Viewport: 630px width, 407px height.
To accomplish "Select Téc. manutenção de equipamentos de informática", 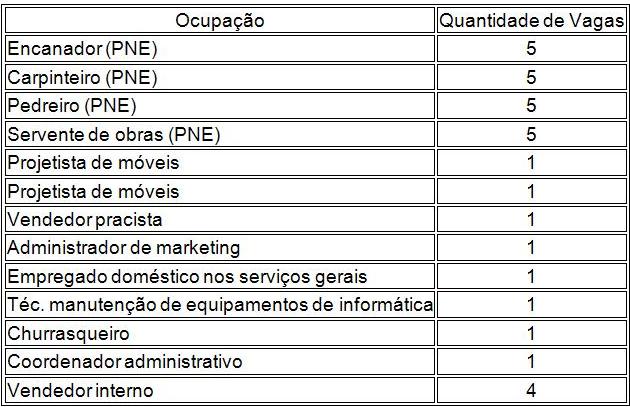I will (220, 304).
